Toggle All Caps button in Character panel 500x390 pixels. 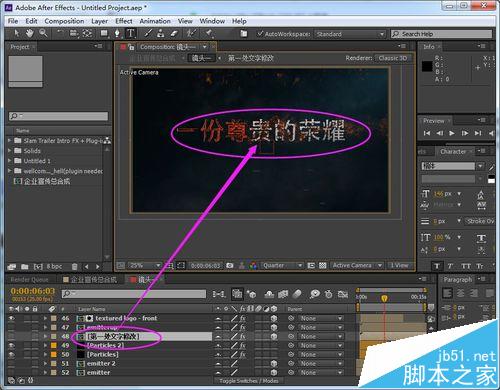466,266
